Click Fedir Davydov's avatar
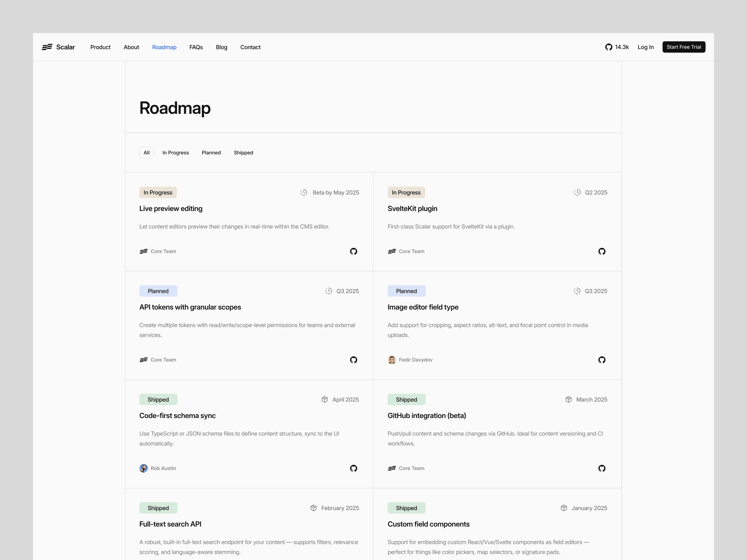This screenshot has height=560, width=747. 392,360
